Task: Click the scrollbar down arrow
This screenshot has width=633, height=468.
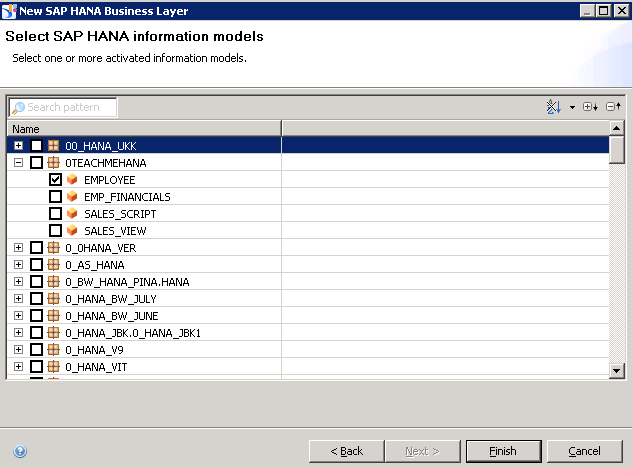Action: pos(617,371)
